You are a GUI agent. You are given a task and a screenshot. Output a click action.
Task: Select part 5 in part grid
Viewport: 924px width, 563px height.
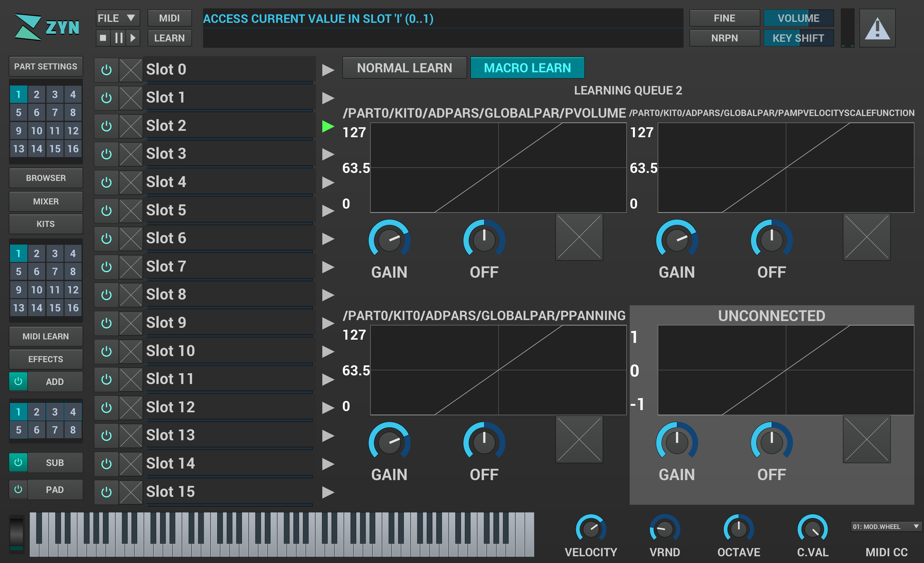(18, 112)
